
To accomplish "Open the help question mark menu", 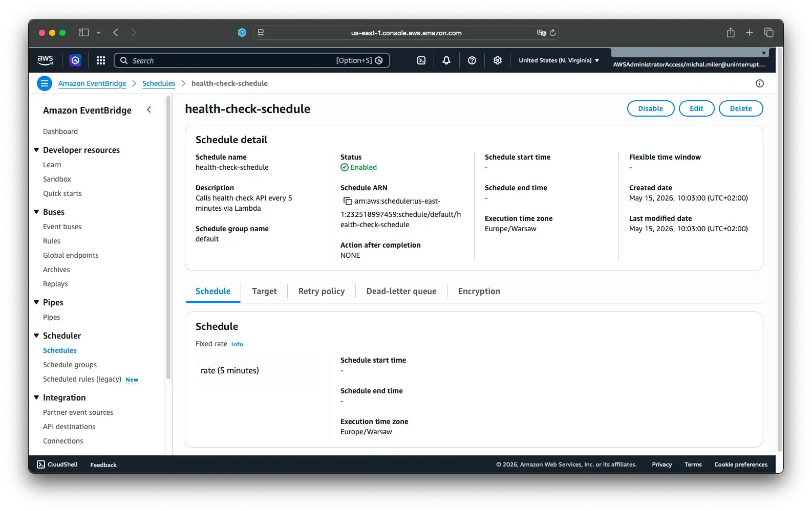I will [472, 60].
